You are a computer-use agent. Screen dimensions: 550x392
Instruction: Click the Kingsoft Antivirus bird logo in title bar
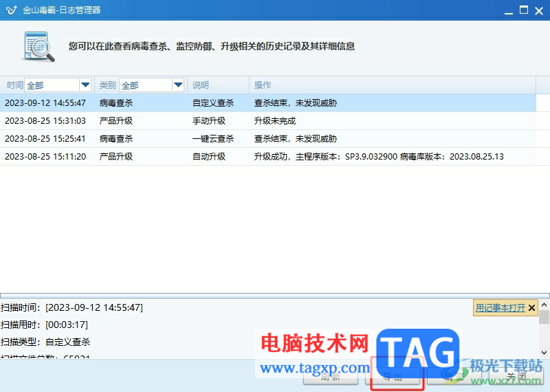12,10
